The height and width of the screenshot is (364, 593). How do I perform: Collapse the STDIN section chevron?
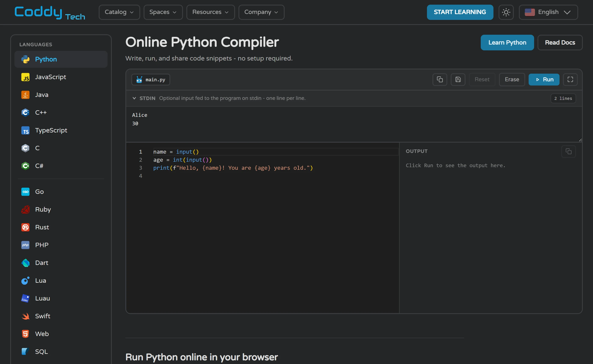coord(134,98)
